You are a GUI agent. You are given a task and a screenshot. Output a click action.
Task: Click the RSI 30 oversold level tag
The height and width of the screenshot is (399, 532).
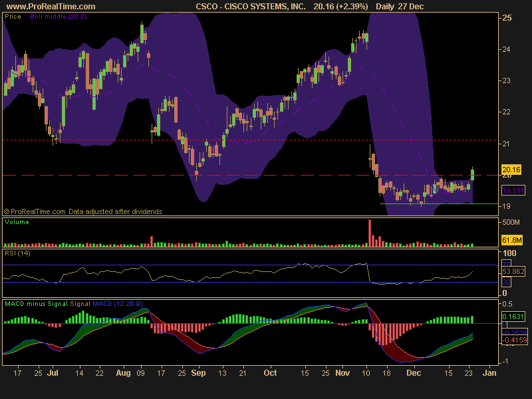506,282
